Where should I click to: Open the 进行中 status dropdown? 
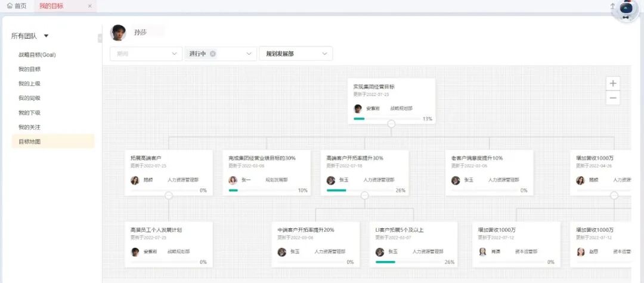tap(221, 54)
